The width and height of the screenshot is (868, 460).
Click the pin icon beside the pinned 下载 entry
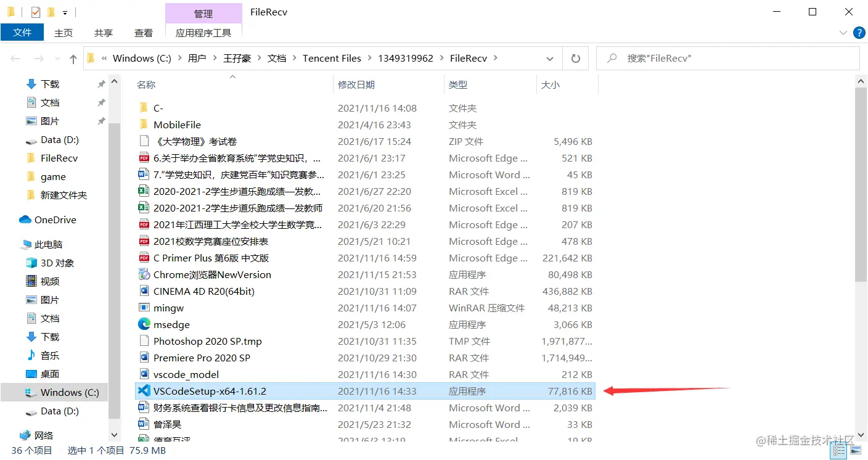(x=101, y=84)
